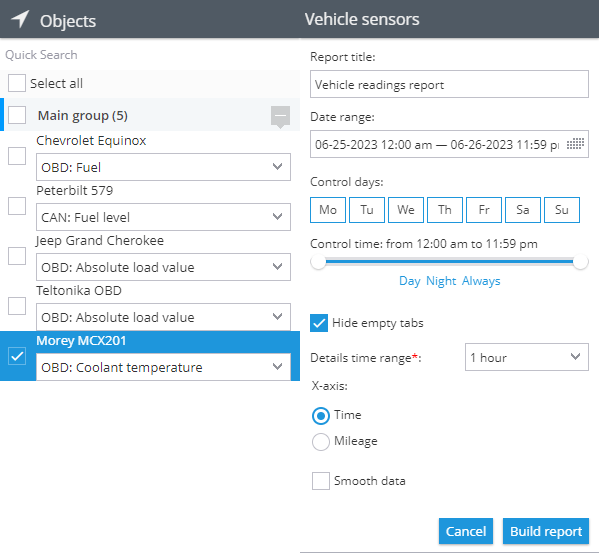The height and width of the screenshot is (553, 599).
Task: Click the Report title input field
Action: click(x=449, y=84)
